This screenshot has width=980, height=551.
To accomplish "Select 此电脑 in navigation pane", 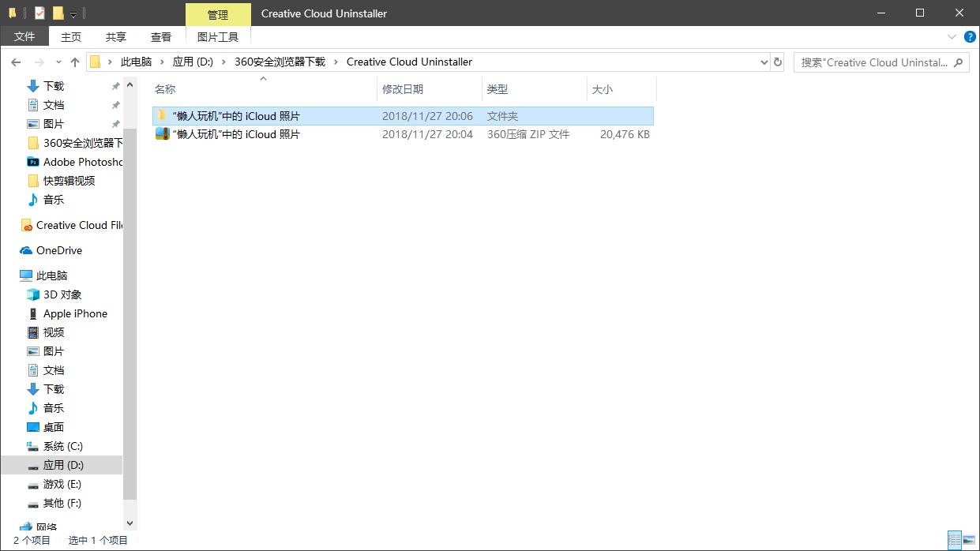I will tap(52, 275).
